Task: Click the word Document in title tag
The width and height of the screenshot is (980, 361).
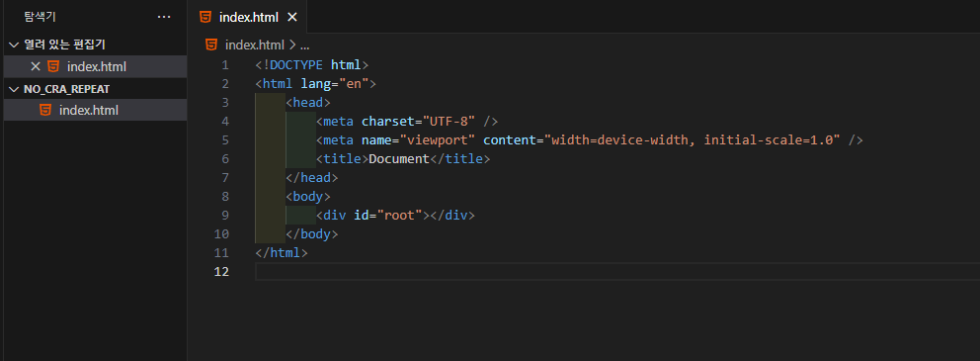Action: pos(399,159)
